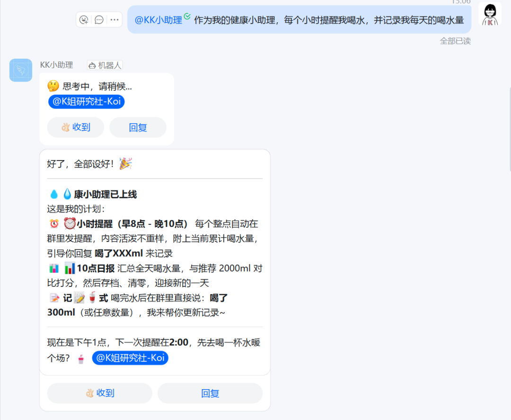Click the thinking emoji in 思考中，请稍候 message

[x=54, y=86]
